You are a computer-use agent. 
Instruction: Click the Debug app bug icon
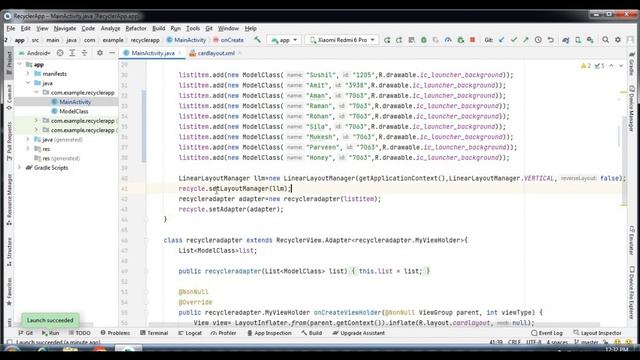tap(424, 40)
